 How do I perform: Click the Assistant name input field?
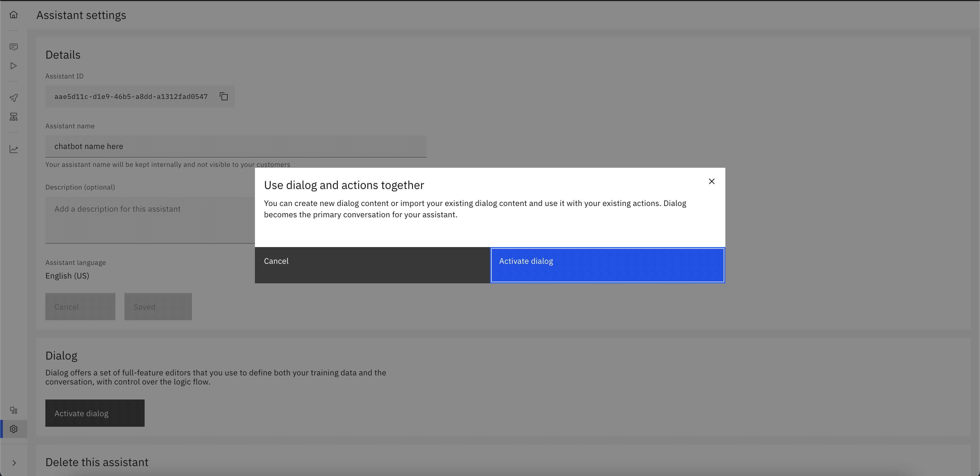click(235, 146)
